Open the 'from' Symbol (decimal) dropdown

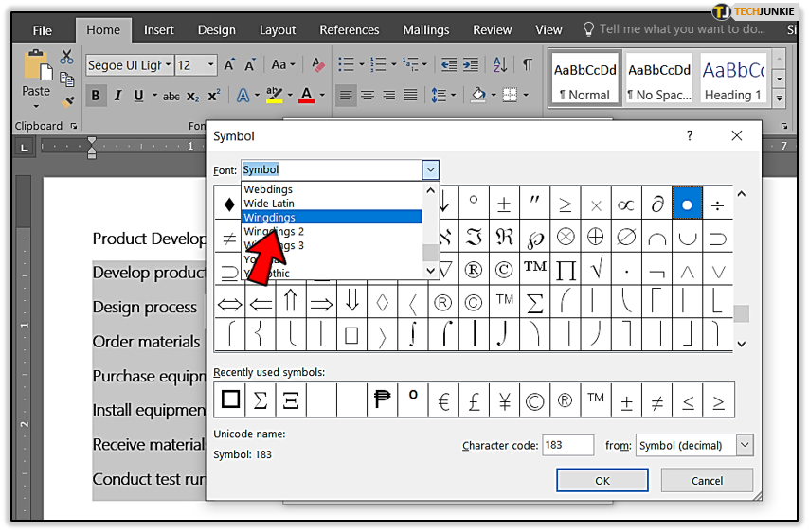tap(745, 445)
